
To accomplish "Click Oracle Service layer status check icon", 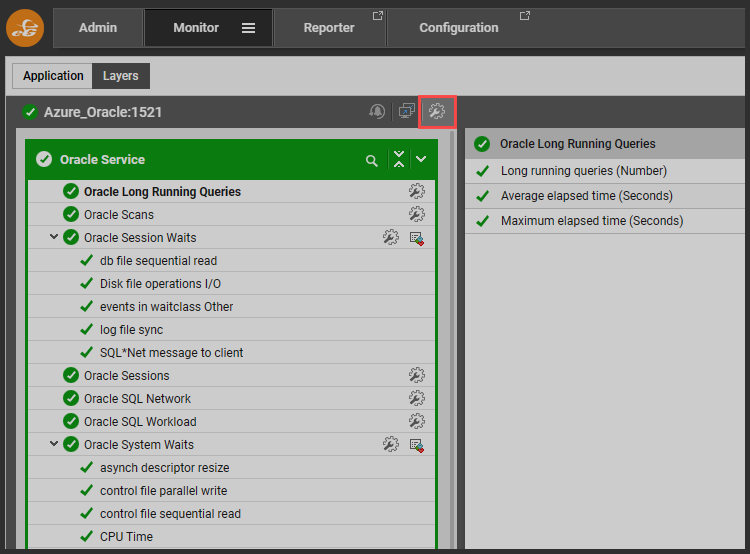I will [x=44, y=159].
